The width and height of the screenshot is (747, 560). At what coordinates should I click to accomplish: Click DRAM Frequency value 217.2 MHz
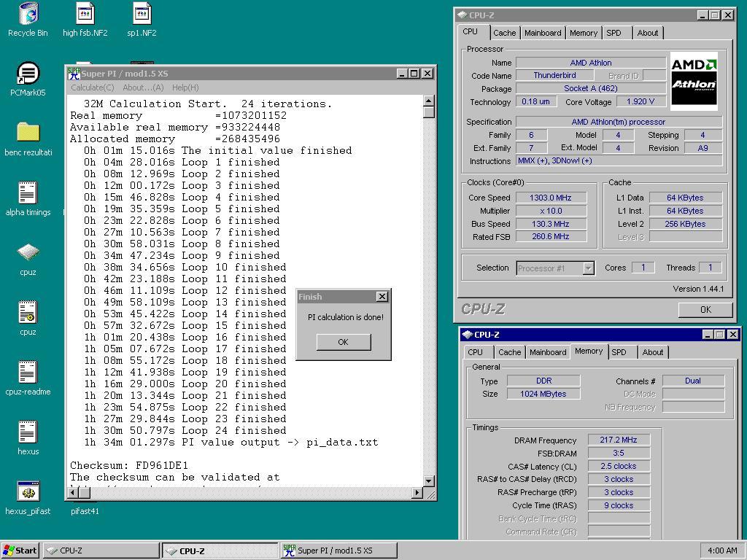[x=619, y=440]
